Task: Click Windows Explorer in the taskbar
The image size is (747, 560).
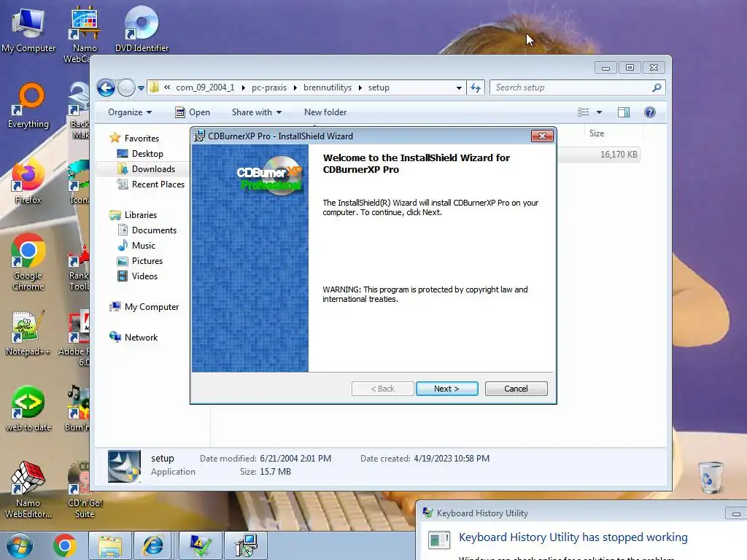Action: point(110,545)
